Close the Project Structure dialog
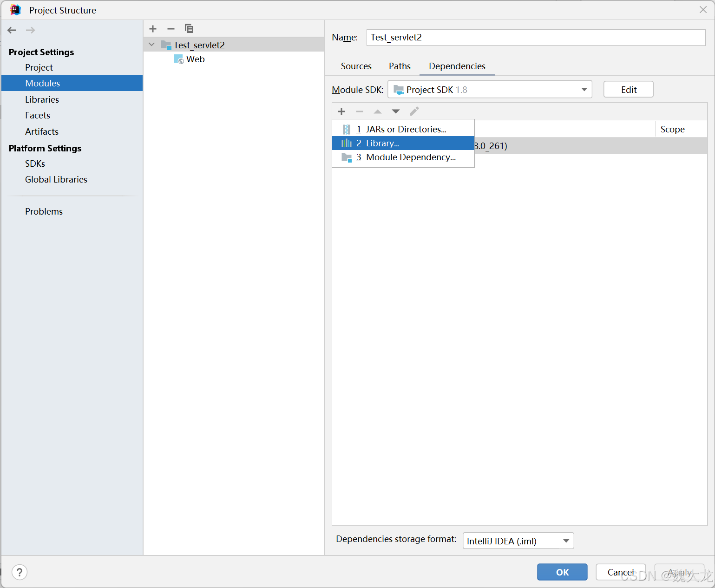 (703, 10)
